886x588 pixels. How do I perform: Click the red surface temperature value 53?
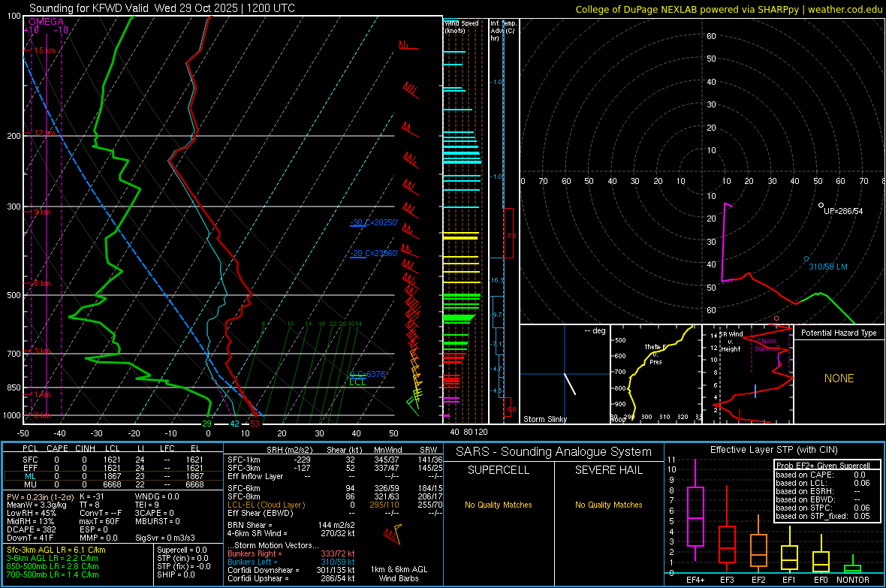click(x=255, y=424)
